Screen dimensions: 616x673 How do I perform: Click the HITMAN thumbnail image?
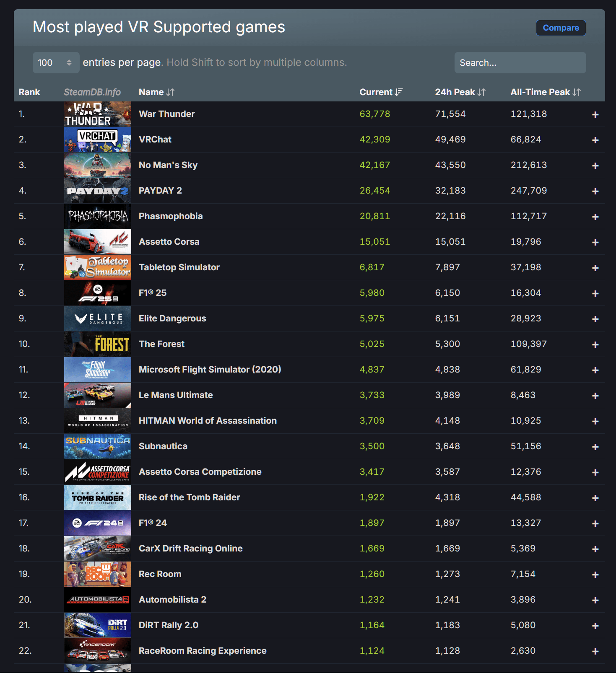pos(98,421)
